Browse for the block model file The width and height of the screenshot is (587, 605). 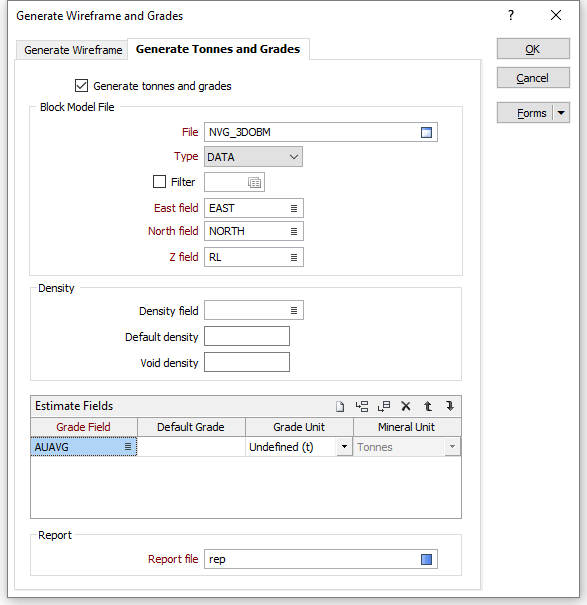click(x=426, y=132)
